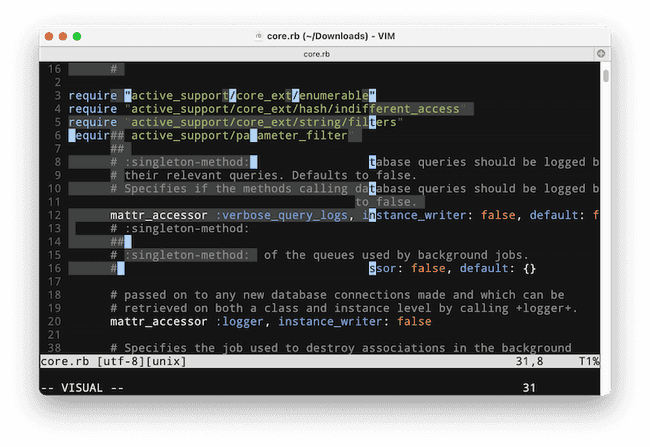Click the orange 'false' after :logger instance_writer
Viewport: 650px width, 447px height.
[x=414, y=322]
